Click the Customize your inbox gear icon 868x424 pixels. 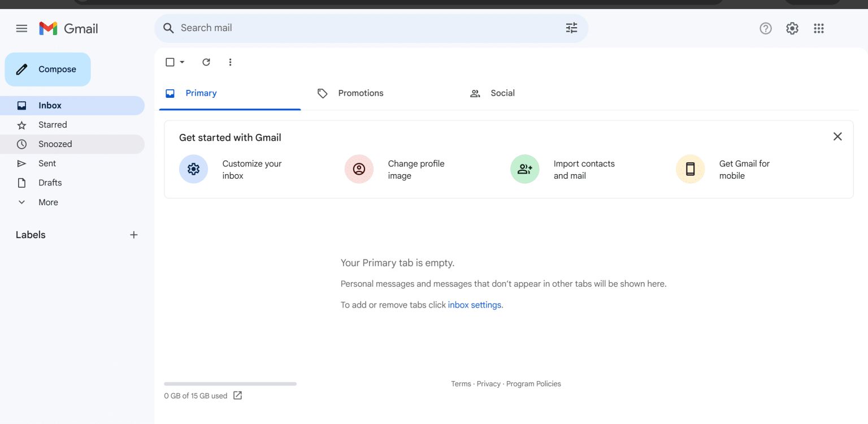(193, 169)
